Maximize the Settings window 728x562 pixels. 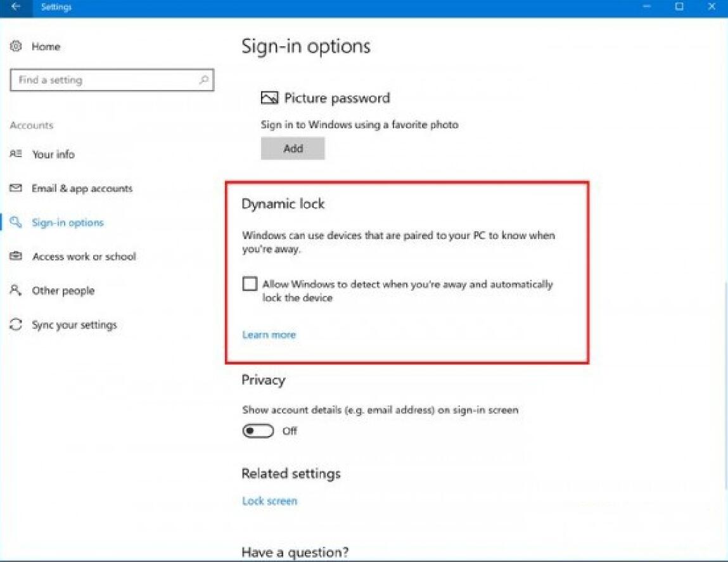679,6
